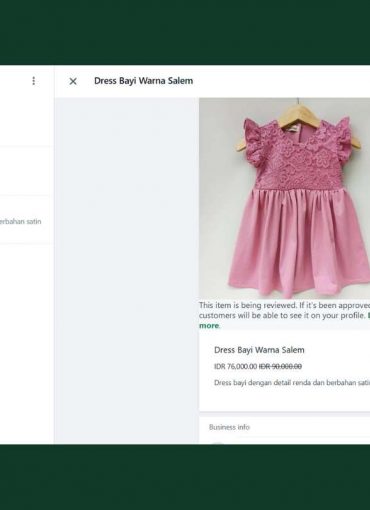Image resolution: width=370 pixels, height=510 pixels.
Task: Follow the green 'more' link
Action: coord(209,326)
